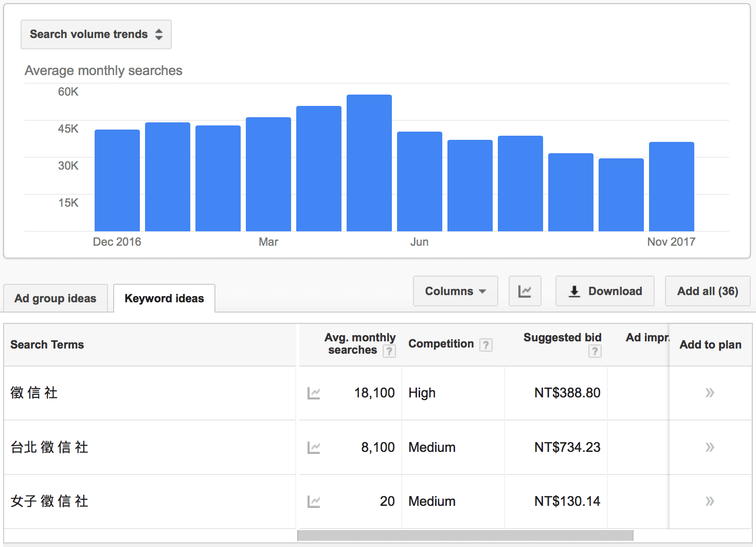756x547 pixels.
Task: Click the horizontal scrollbar under the table
Action: [465, 535]
